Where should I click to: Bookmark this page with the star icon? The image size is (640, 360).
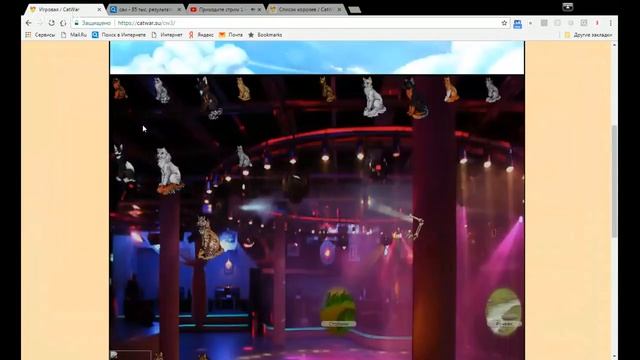coord(504,23)
